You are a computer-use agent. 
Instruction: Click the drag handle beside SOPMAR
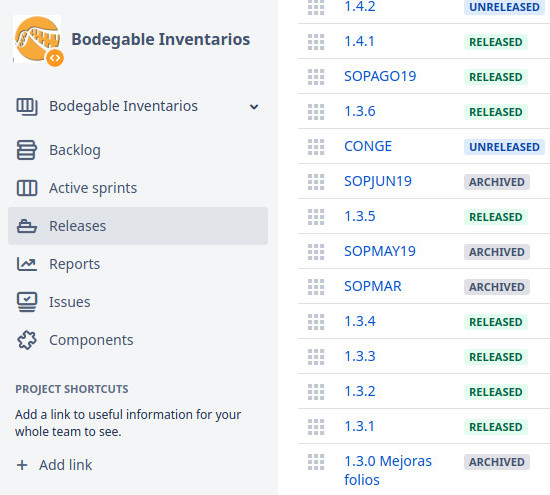[316, 287]
